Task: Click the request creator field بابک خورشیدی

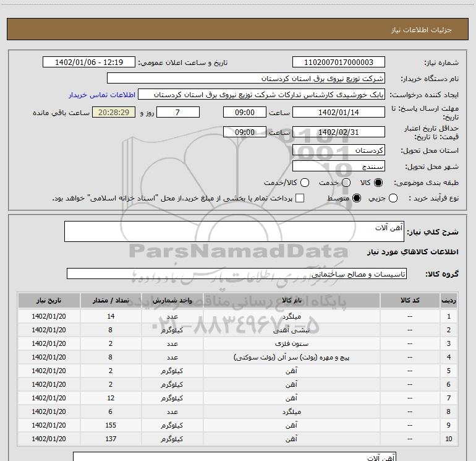Action: pyautogui.click(x=261, y=95)
